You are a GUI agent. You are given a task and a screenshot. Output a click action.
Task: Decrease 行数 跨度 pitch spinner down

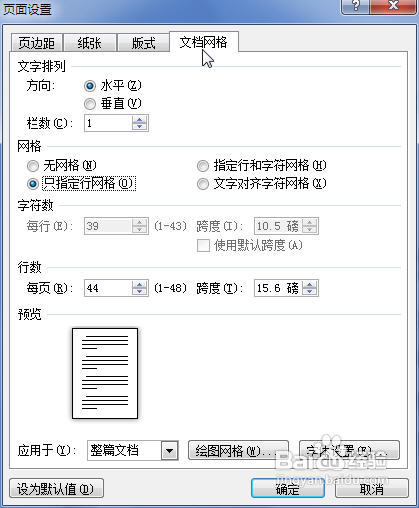309,291
